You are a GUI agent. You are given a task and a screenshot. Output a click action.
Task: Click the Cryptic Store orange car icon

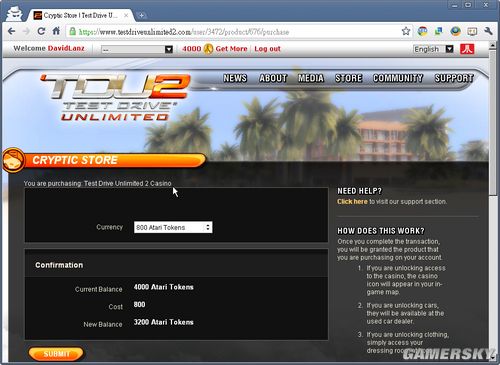(13, 160)
